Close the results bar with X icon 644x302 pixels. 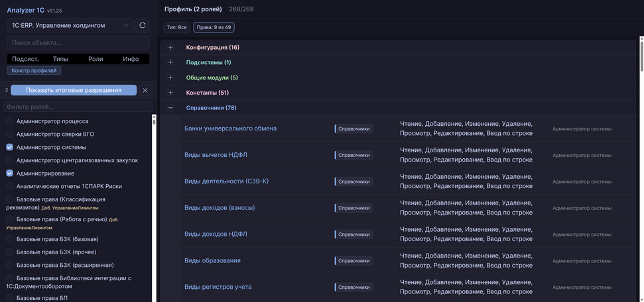[145, 90]
